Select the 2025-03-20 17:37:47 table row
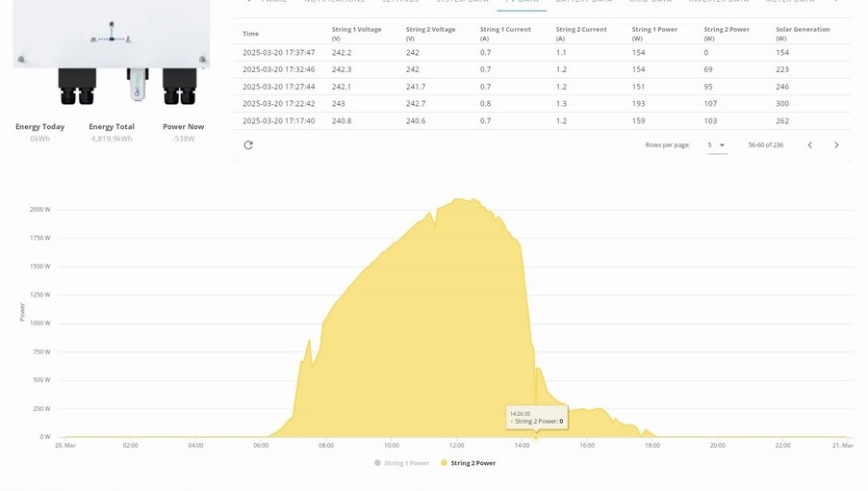Screen dimensions: 868x491 click(543, 53)
